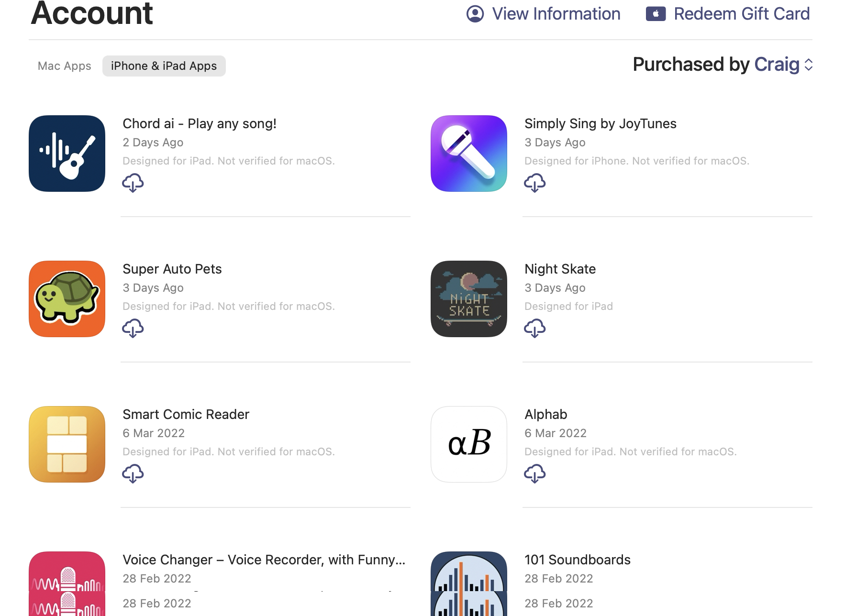Select the iPhone & iPad Apps tab
845x616 pixels.
(x=164, y=66)
